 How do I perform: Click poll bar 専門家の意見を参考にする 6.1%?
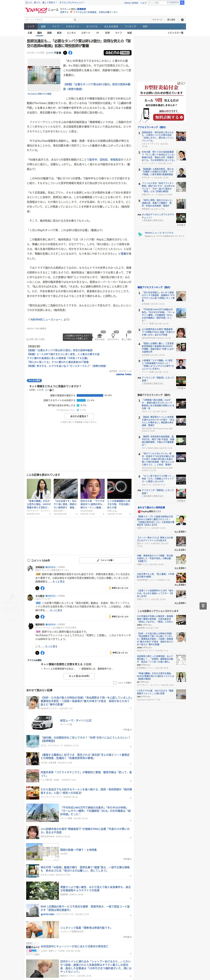78,405
